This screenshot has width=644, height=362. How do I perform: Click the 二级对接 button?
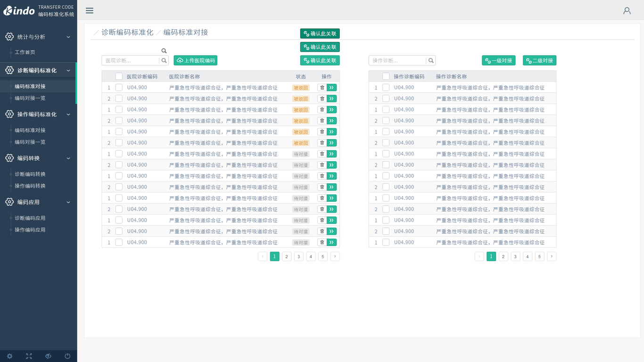click(539, 60)
